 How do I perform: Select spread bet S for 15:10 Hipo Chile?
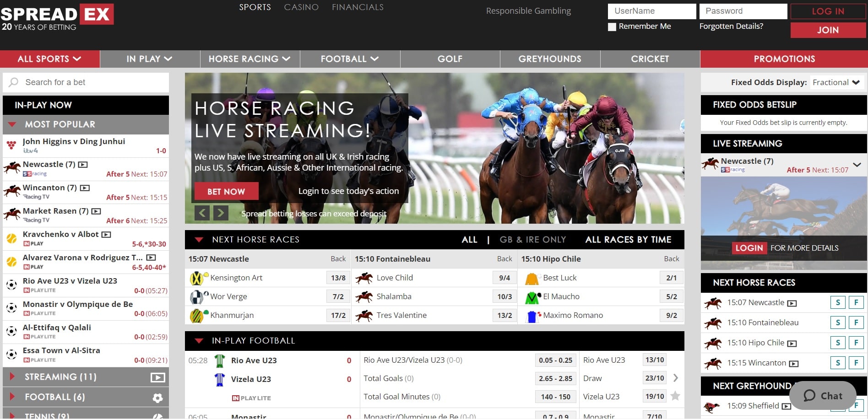click(x=838, y=343)
